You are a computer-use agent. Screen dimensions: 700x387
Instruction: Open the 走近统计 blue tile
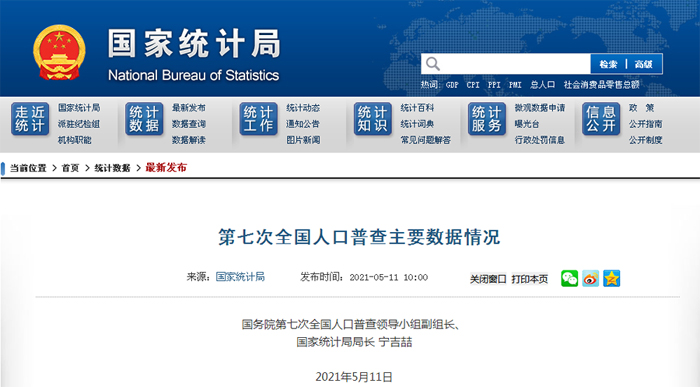click(30, 119)
